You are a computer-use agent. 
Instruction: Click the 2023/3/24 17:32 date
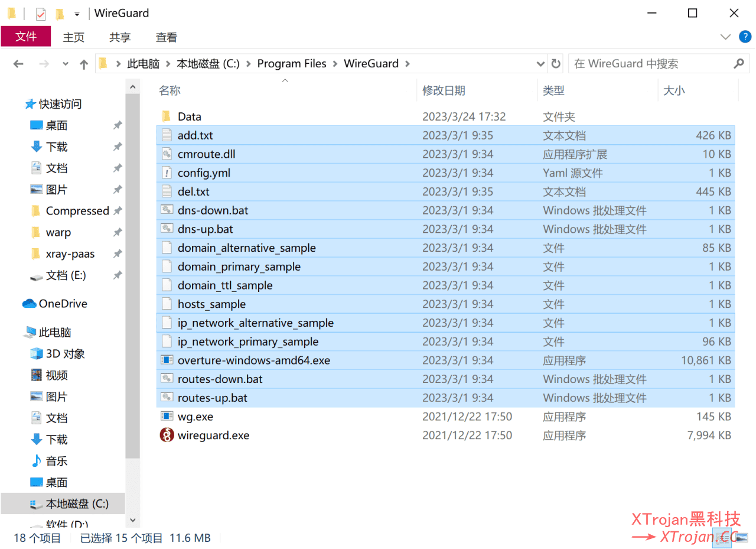(x=464, y=116)
